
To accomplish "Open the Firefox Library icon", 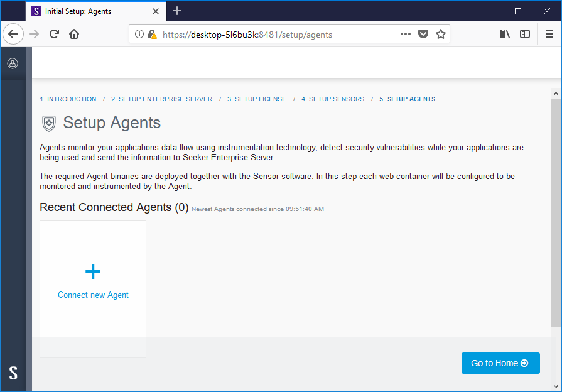I will (x=504, y=34).
